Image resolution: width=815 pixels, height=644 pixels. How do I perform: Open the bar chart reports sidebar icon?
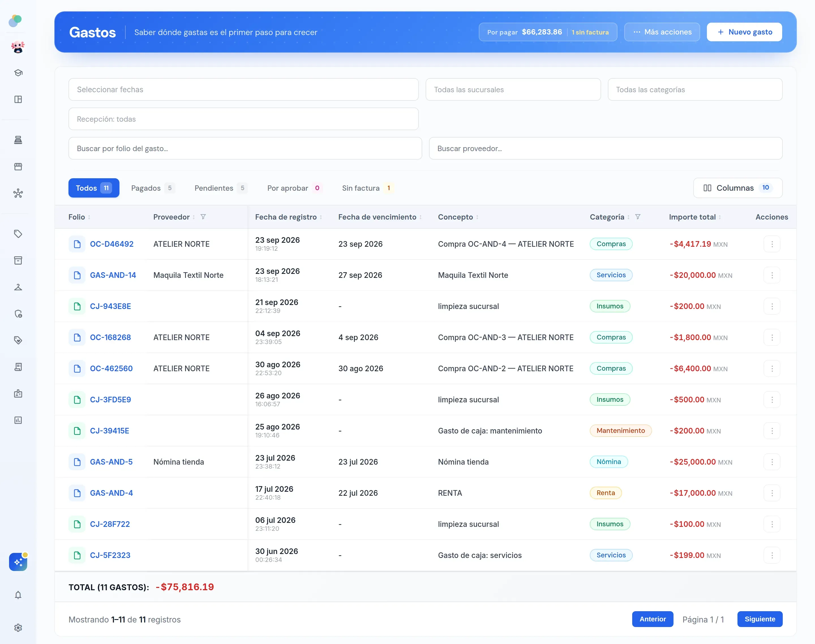pos(18,420)
